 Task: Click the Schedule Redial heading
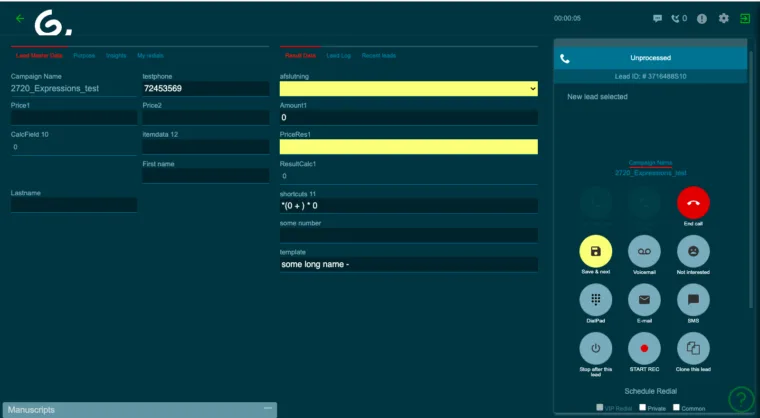pyautogui.click(x=650, y=391)
